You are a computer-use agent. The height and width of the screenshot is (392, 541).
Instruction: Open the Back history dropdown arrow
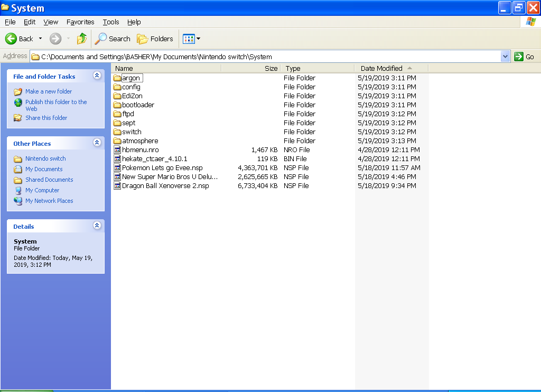click(x=40, y=39)
